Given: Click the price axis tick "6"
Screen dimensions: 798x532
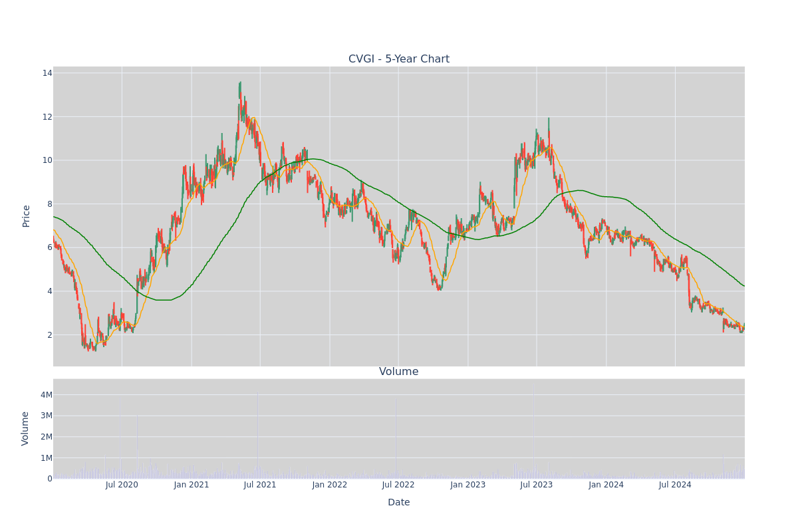Looking at the screenshot, I should pyautogui.click(x=50, y=247).
